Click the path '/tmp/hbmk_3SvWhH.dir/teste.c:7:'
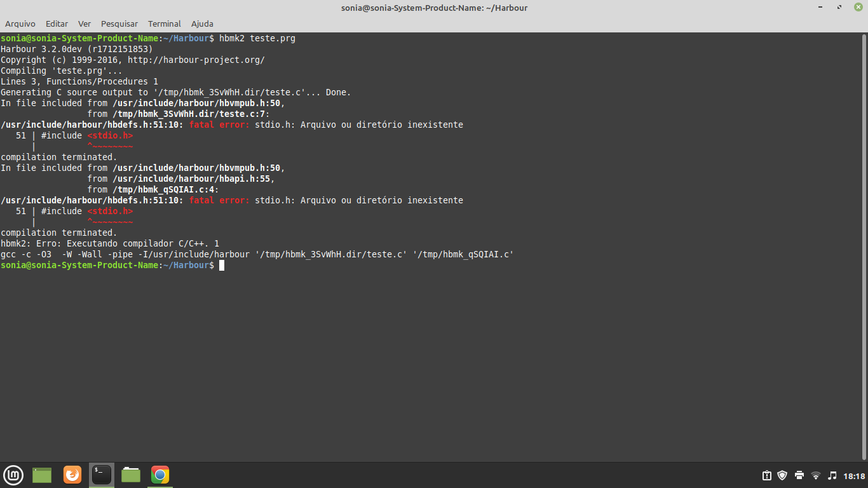This screenshot has height=488, width=868. click(191, 114)
